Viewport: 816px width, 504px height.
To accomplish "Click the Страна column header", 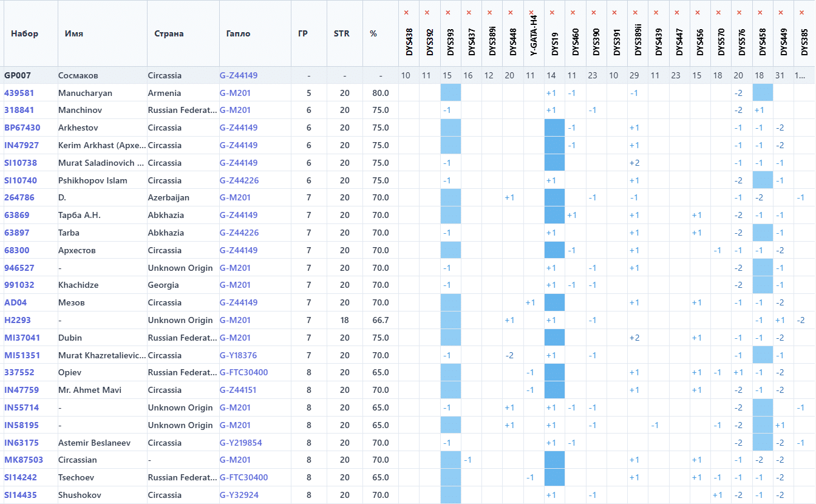I will click(x=169, y=33).
